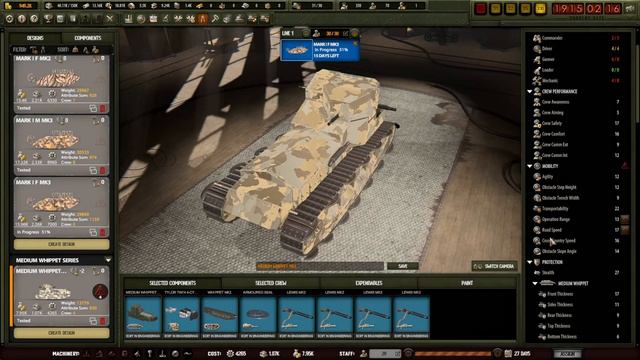This screenshot has width=640, height=360.
Task: Collapse the Mobility stats section
Action: 529,166
